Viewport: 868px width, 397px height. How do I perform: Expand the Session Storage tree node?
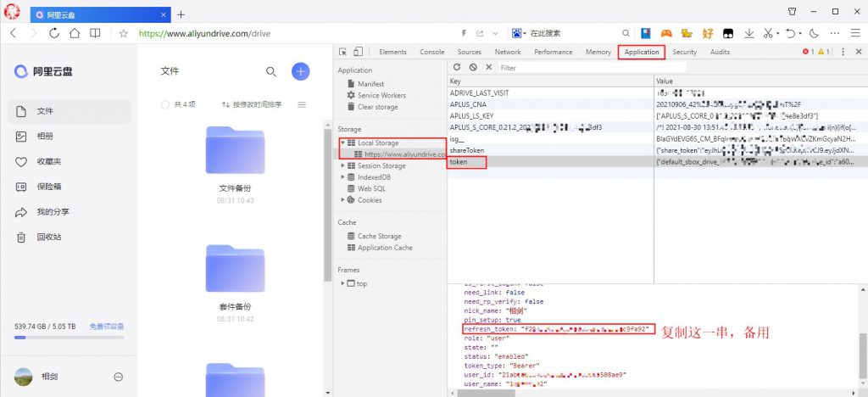[342, 166]
